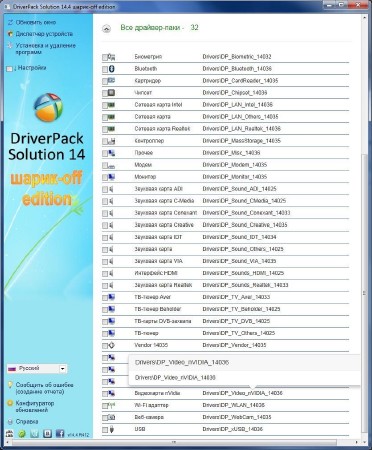Viewport: 372px width, 450px height.
Task: Click the TV tuner icon for ТВ-тюнер Aver
Action: pos(112,297)
